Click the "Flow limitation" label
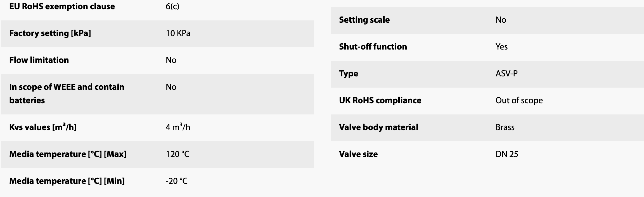This screenshot has height=197, width=644. [x=39, y=60]
